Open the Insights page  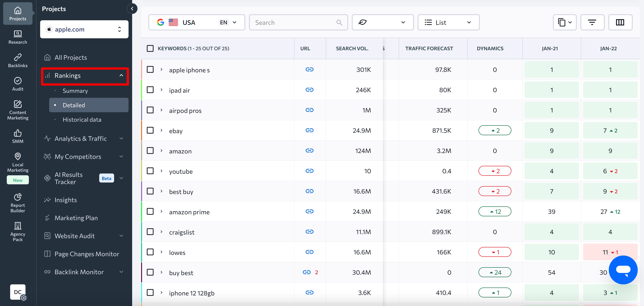pyautogui.click(x=66, y=200)
